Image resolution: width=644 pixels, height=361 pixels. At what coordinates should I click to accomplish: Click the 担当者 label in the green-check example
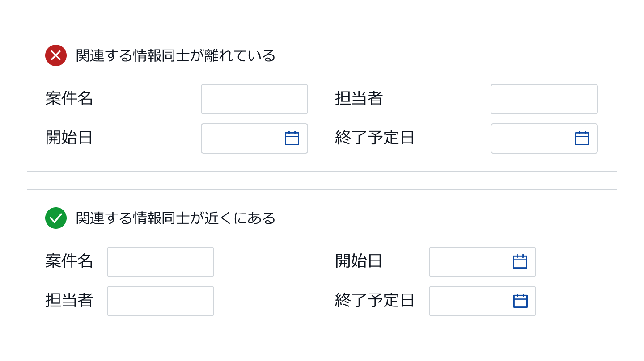(69, 300)
